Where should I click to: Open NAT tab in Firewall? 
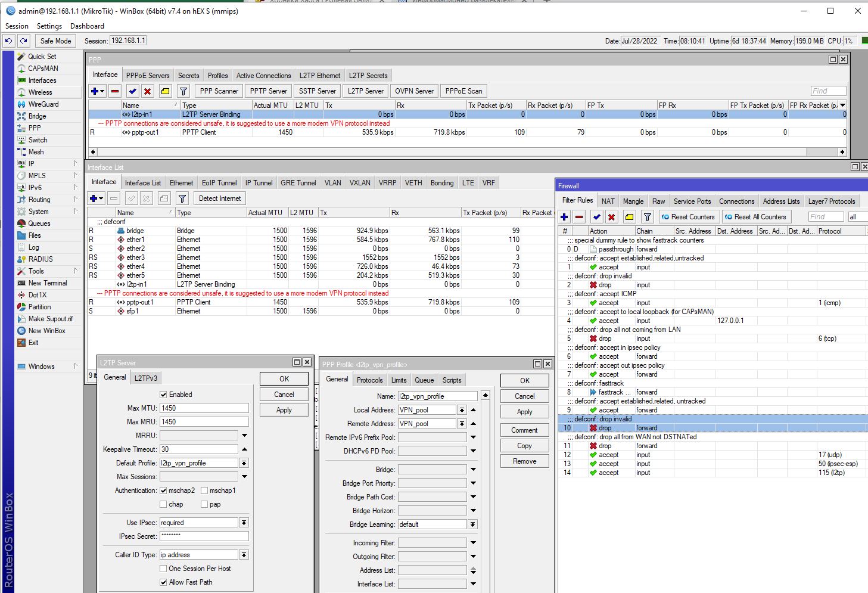(608, 201)
